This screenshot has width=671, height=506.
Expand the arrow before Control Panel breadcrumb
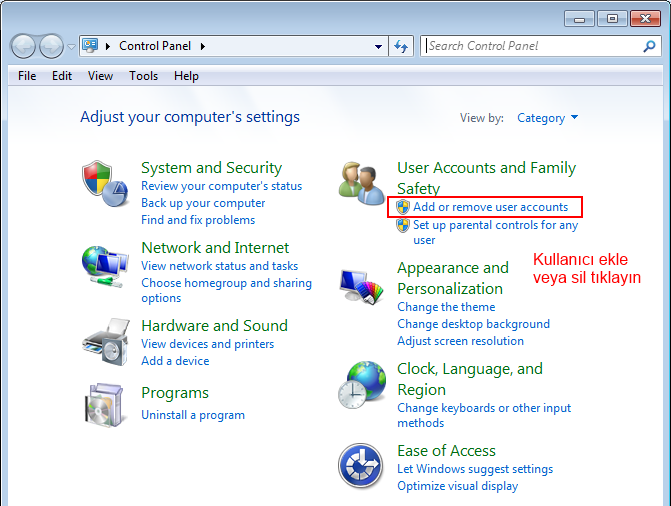click(108, 46)
